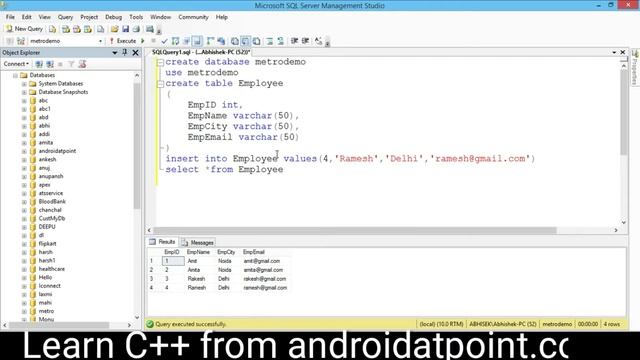Open the Connect dropdown in Object Explorer
640x360 pixels.
coord(16,64)
